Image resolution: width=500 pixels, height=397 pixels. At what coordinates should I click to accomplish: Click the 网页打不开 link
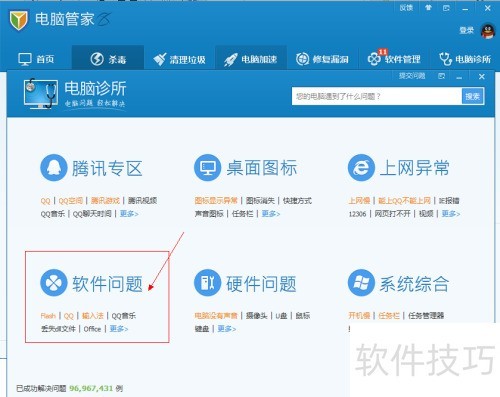coord(392,214)
